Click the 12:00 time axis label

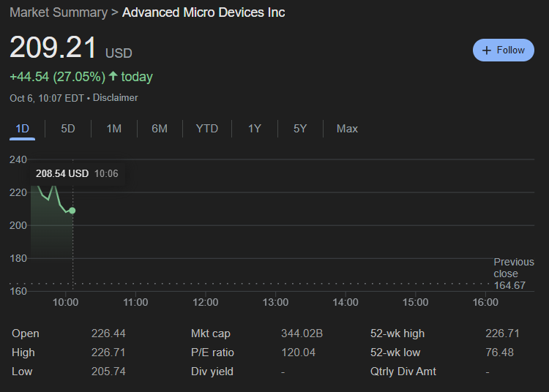pyautogui.click(x=206, y=302)
